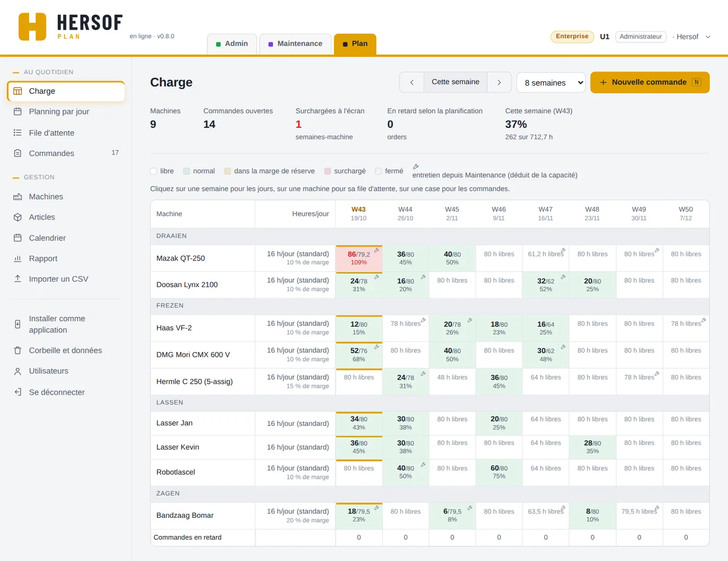Open the Rapport chart icon

[x=18, y=258]
